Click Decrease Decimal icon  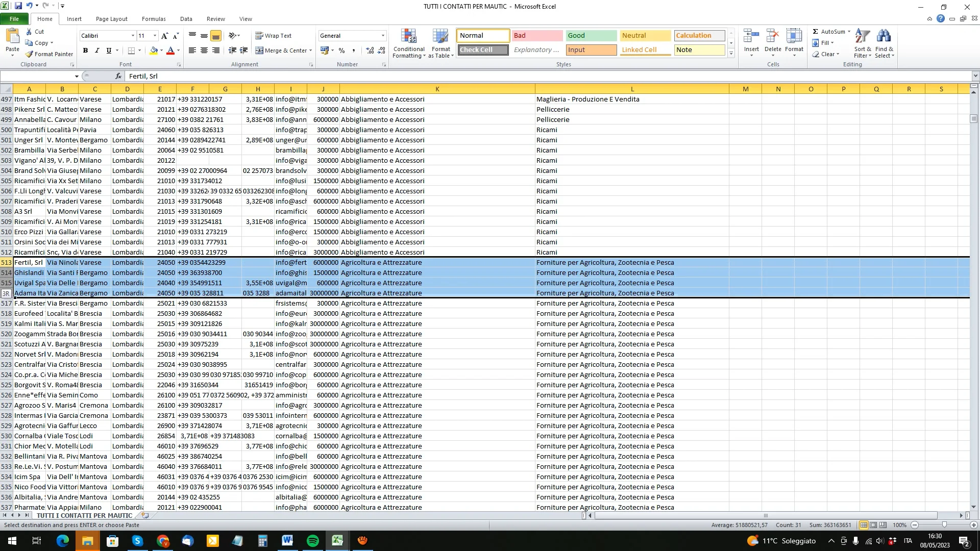382,51
